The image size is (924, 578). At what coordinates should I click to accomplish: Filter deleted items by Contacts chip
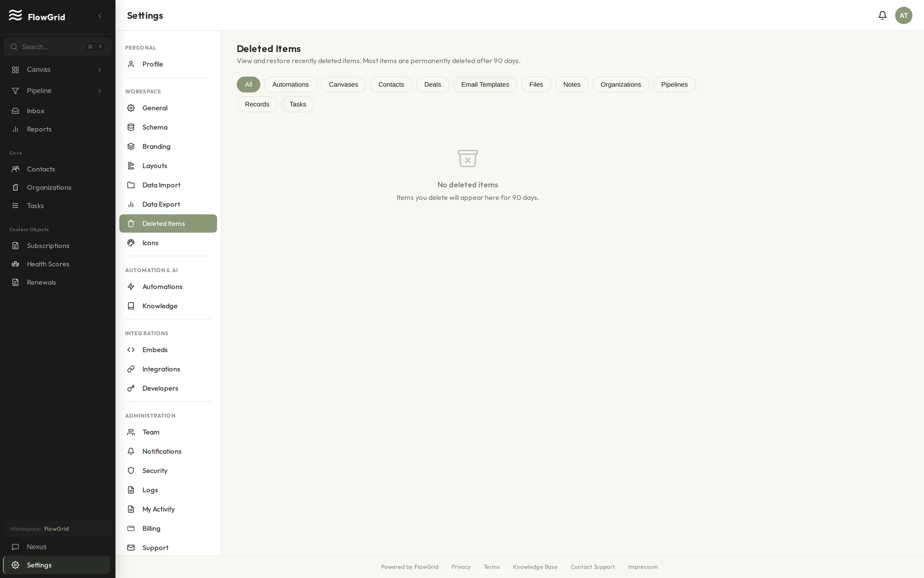391,85
